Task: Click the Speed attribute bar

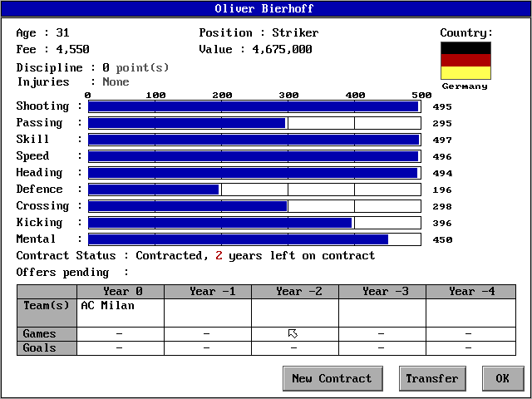Action: (254, 156)
